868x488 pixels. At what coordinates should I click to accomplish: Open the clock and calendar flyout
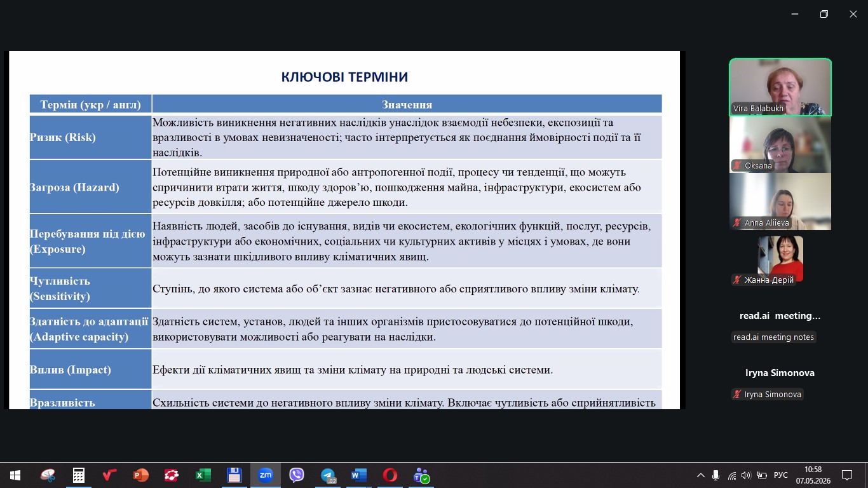[812, 475]
